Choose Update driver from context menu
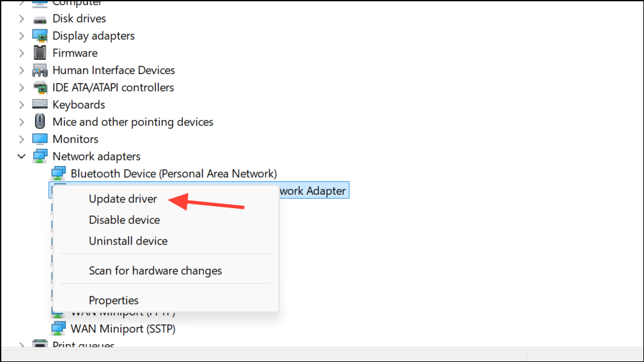 [123, 199]
